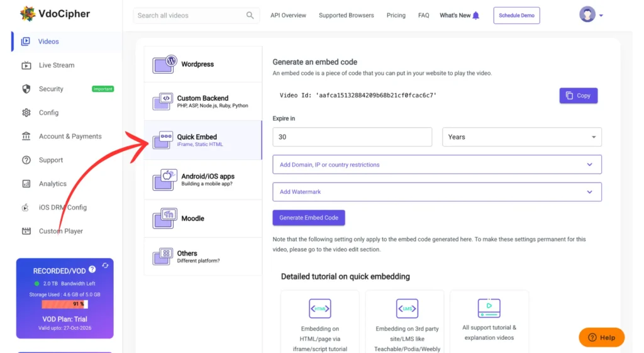Viewport: 644px width, 353px height.
Task: Click the Config gear icon
Action: click(x=26, y=113)
